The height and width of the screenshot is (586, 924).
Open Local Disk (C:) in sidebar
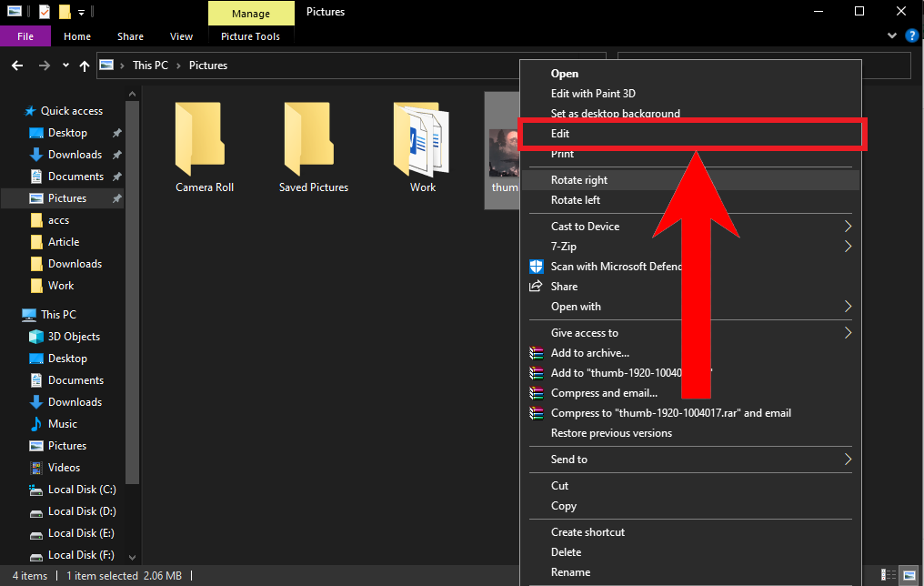point(81,490)
